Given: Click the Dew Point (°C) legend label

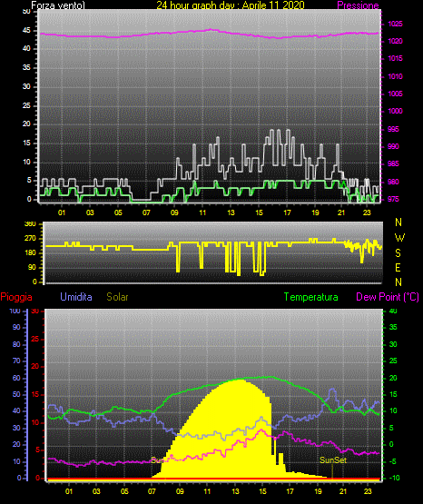Looking at the screenshot, I should click(x=388, y=297).
